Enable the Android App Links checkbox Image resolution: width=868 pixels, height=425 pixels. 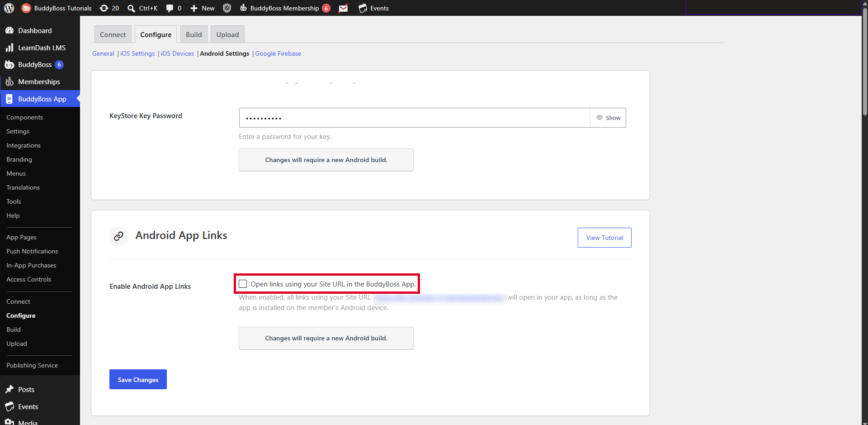(x=243, y=284)
